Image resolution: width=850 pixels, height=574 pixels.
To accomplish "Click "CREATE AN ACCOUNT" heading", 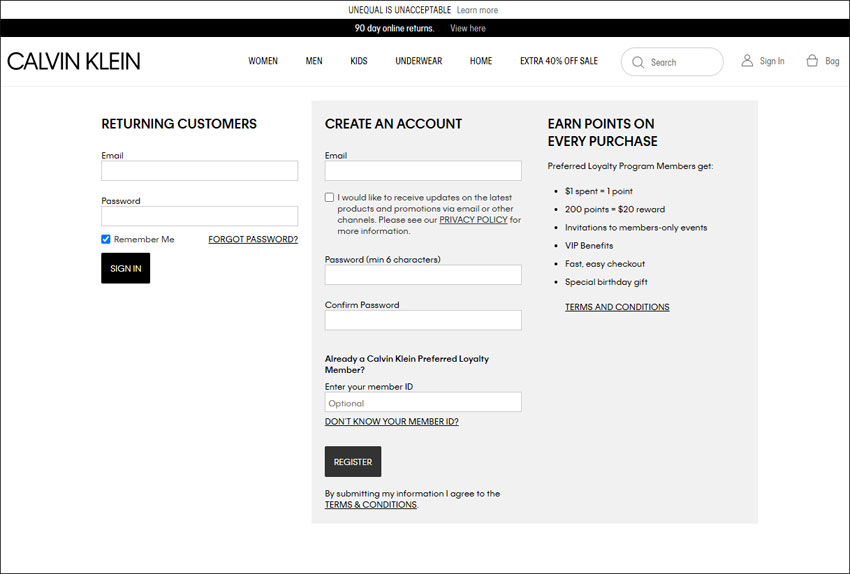I will (x=394, y=124).
